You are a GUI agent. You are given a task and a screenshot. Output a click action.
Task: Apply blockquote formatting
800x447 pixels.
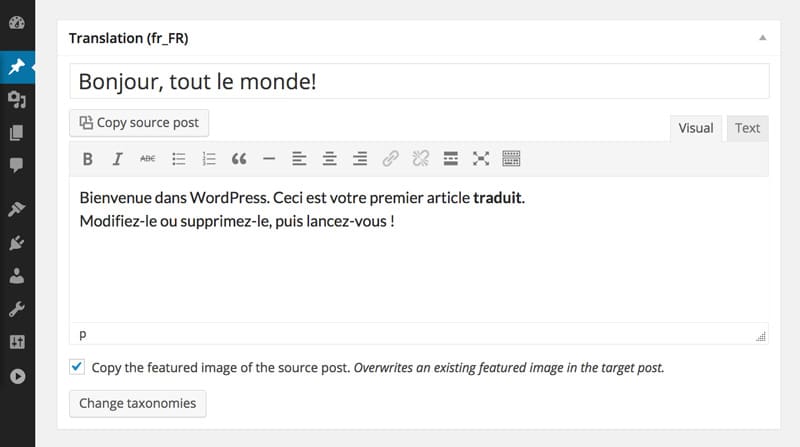click(x=239, y=159)
